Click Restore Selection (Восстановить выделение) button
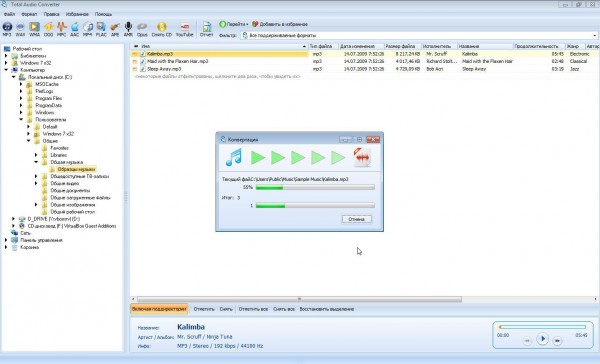 (326, 309)
